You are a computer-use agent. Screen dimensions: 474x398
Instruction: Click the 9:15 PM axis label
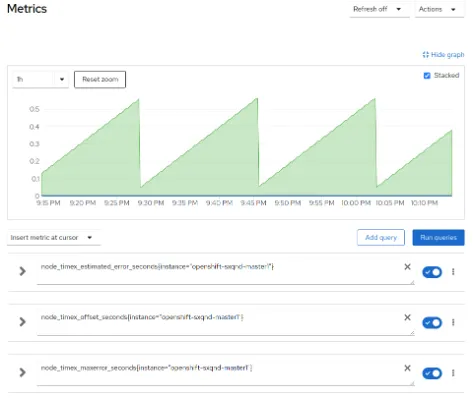click(x=48, y=203)
